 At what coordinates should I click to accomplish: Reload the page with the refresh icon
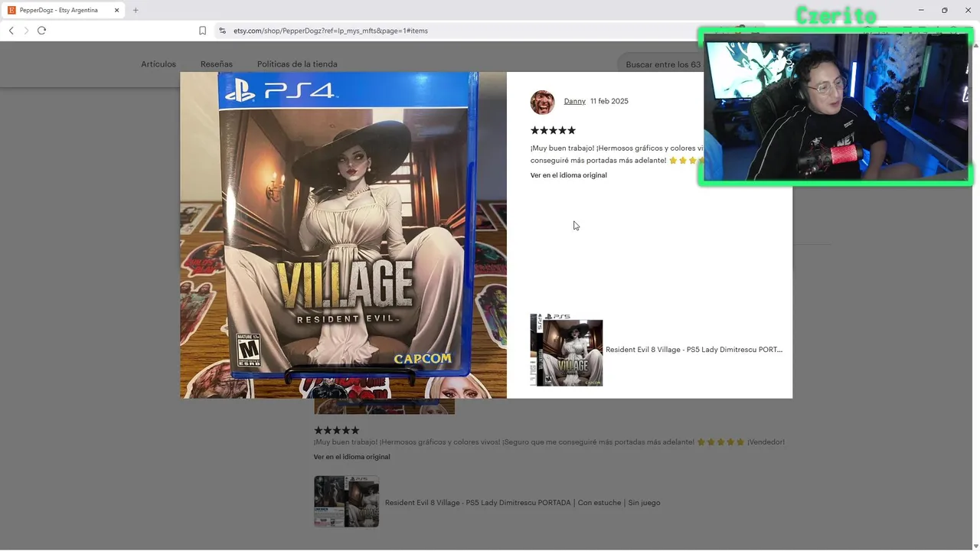(x=41, y=31)
